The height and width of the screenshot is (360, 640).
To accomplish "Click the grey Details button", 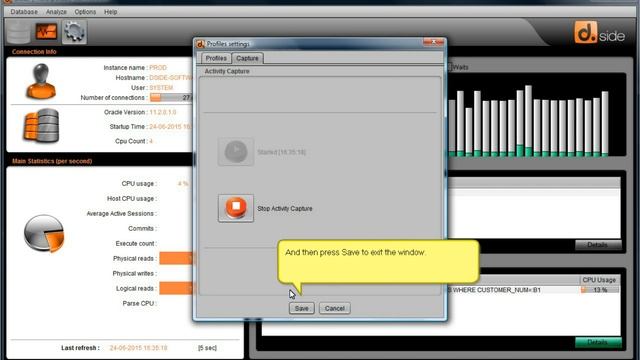I will click(598, 245).
